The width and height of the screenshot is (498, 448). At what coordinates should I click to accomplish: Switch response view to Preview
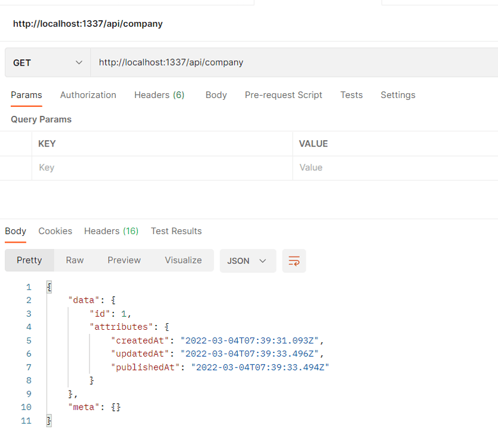point(124,260)
